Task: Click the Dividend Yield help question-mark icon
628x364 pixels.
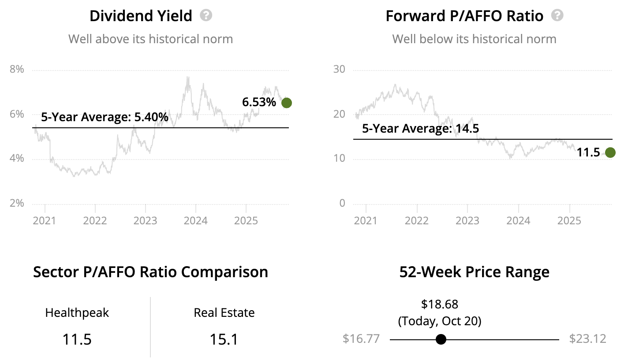Action: pos(206,16)
